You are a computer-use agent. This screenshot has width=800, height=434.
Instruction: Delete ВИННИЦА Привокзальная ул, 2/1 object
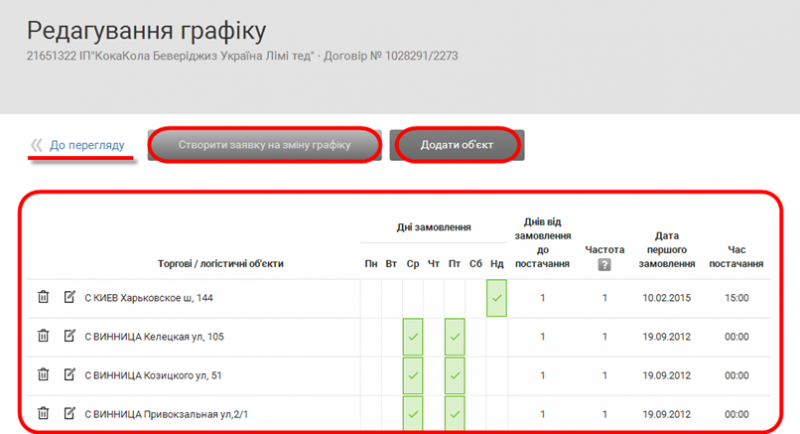[x=43, y=413]
